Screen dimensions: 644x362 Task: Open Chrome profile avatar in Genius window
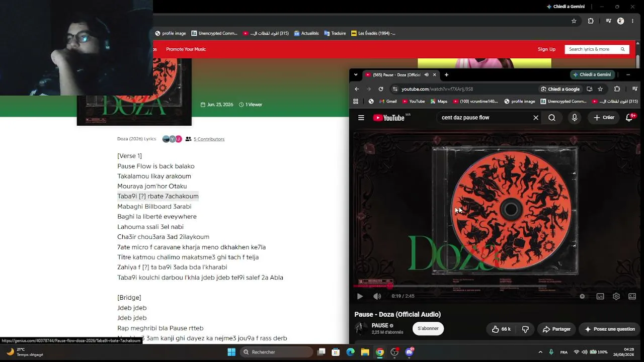point(620,21)
